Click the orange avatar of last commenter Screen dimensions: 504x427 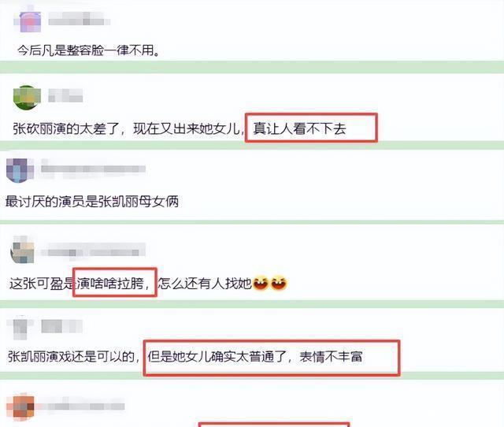tap(20, 407)
